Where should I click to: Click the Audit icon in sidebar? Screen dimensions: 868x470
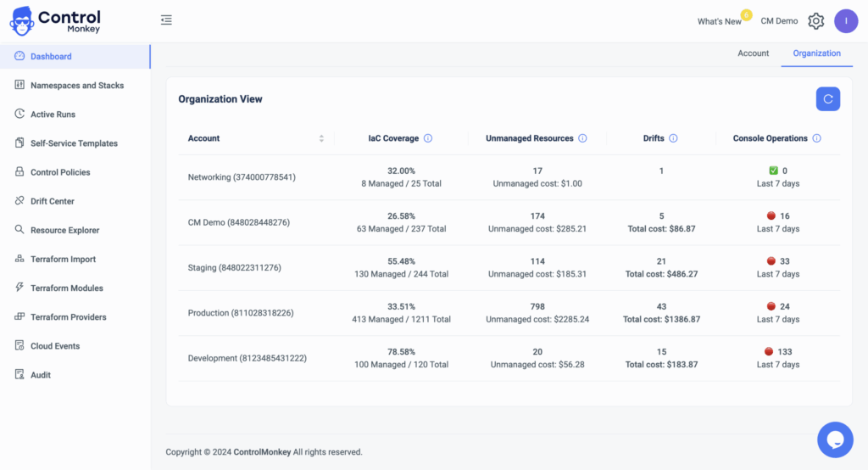point(19,374)
